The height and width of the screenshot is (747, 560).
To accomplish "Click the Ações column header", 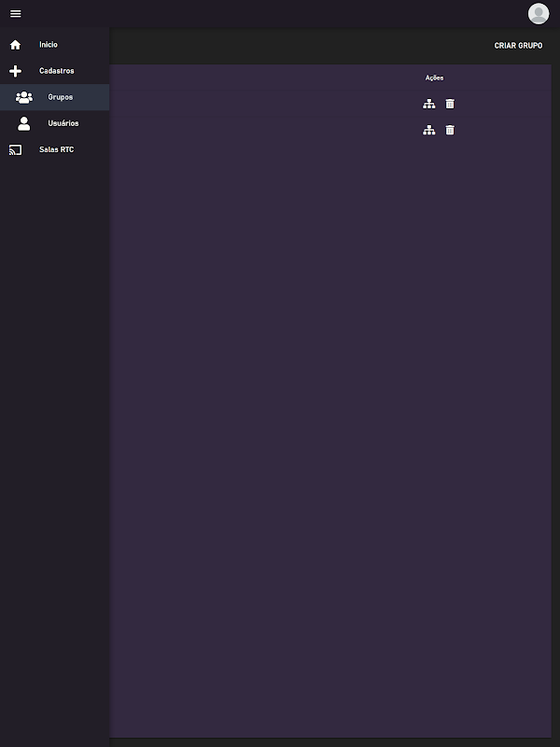I will point(434,78).
